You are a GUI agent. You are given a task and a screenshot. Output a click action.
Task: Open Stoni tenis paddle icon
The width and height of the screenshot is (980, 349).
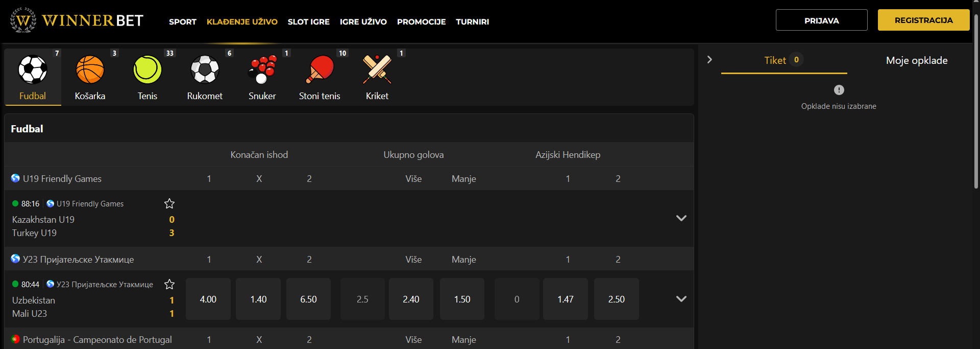[x=320, y=69]
